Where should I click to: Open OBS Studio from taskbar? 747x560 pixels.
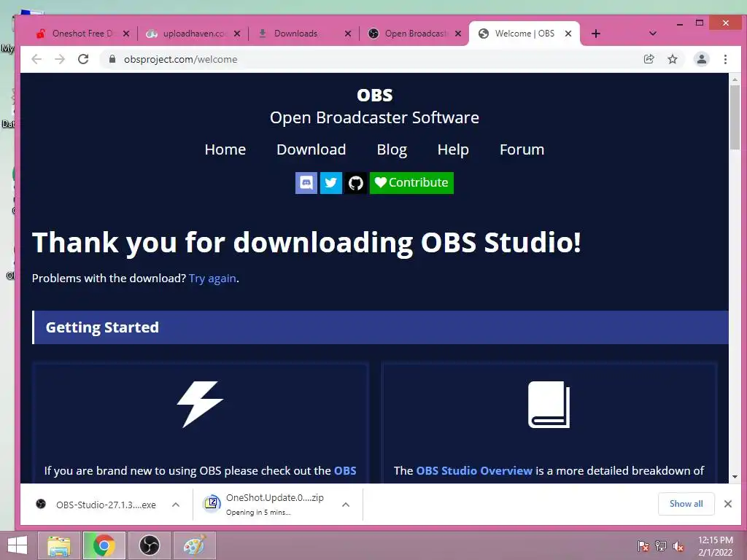point(149,545)
